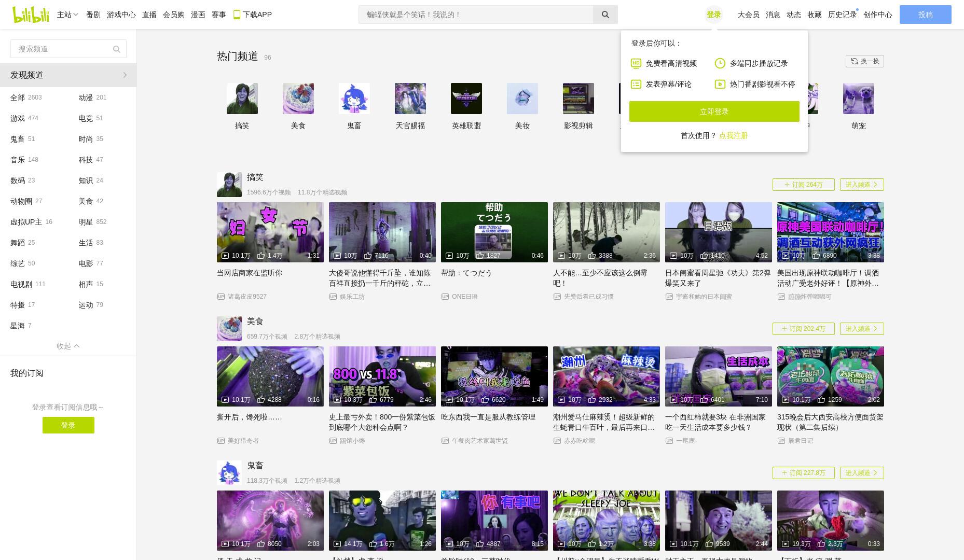Click the bilibili logo
This screenshot has width=964, height=560.
[x=30, y=15]
